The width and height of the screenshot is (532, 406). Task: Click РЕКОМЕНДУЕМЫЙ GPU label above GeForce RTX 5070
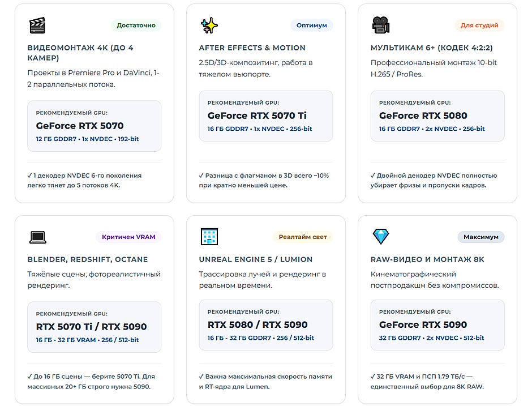click(x=71, y=113)
